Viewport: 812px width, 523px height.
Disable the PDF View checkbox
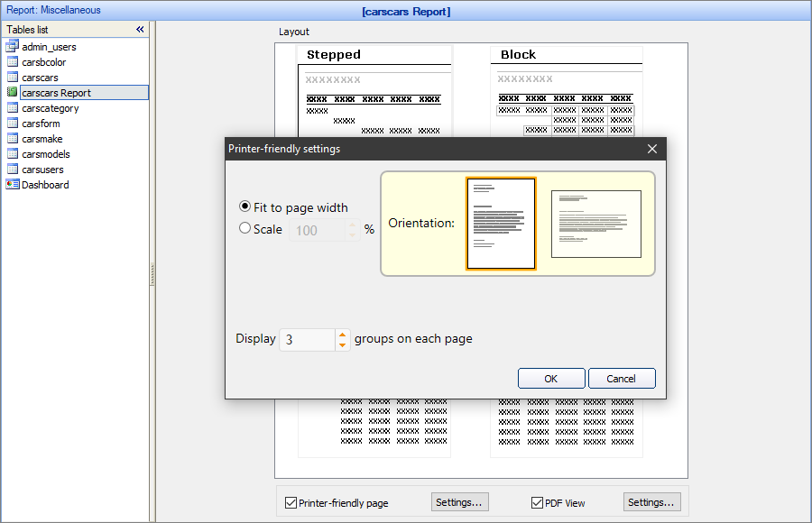[537, 501]
